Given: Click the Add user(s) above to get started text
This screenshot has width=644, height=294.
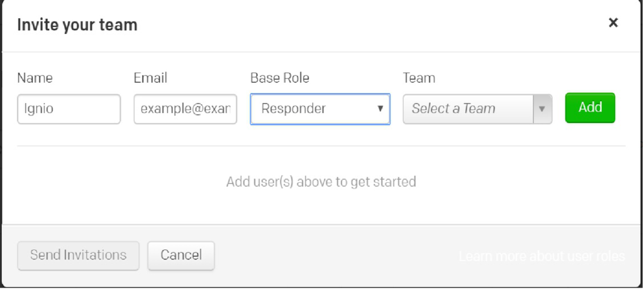Looking at the screenshot, I should (321, 182).
